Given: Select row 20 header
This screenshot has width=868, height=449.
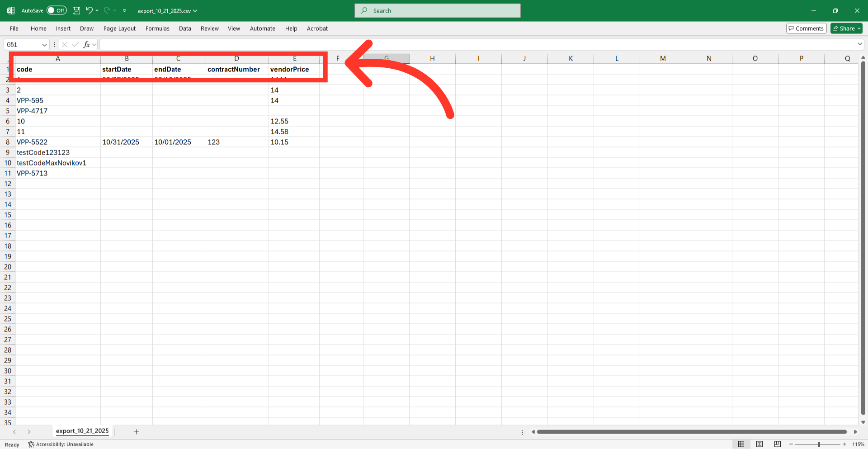Looking at the screenshot, I should pyautogui.click(x=8, y=267).
